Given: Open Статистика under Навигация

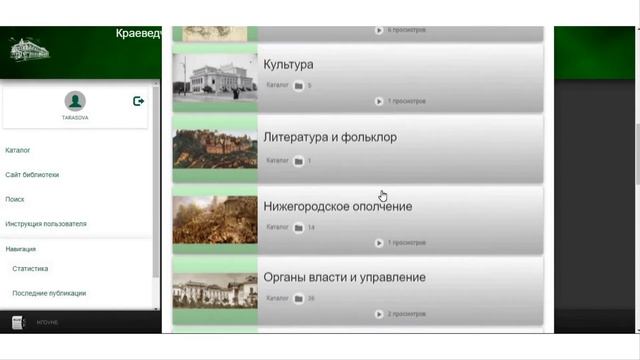Looking at the screenshot, I should [30, 269].
